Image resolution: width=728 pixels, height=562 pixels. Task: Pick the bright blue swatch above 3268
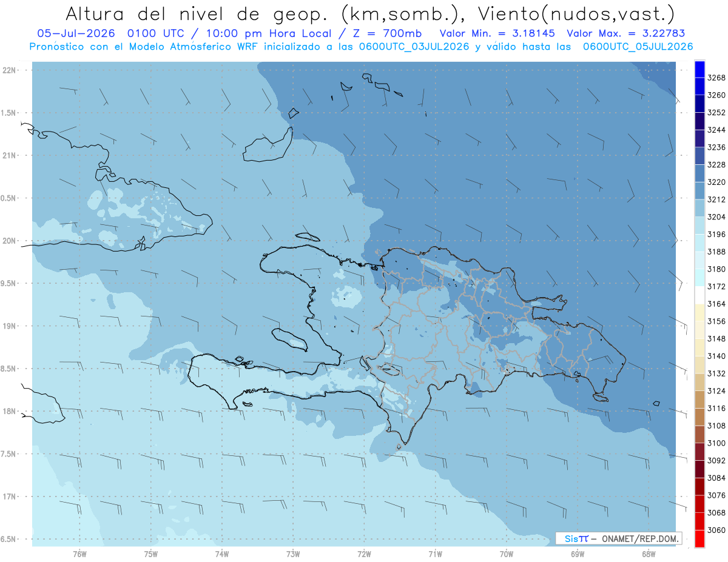(699, 69)
